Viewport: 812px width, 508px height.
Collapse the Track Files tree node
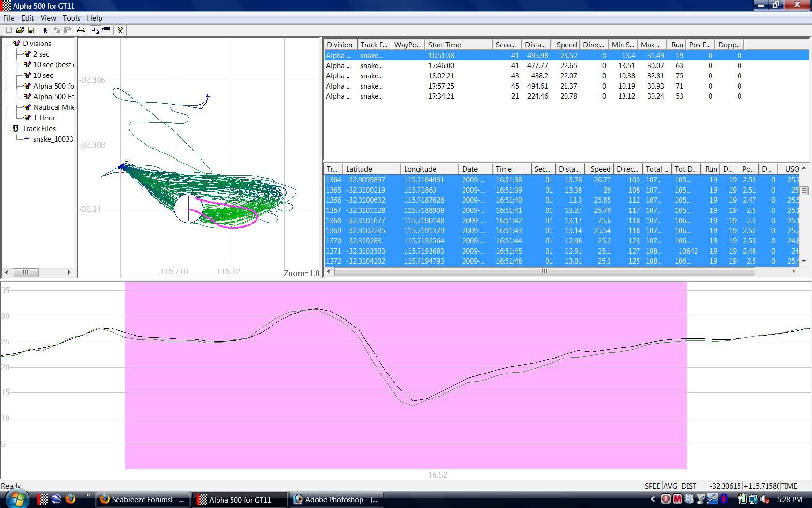[x=7, y=129]
